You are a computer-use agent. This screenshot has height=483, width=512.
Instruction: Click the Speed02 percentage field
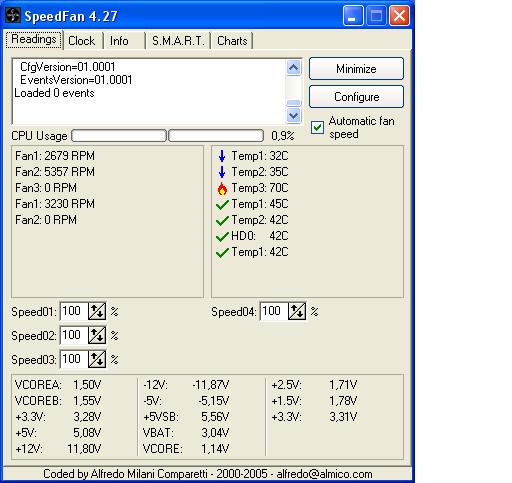74,335
